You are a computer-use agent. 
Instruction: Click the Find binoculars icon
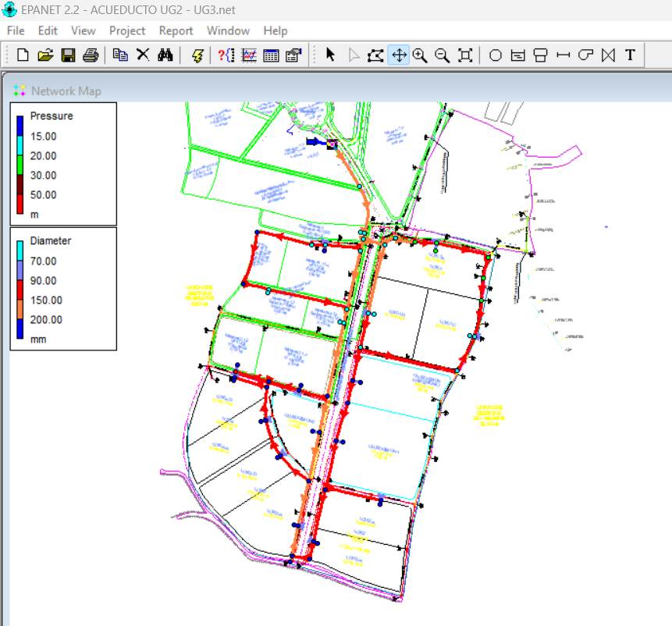tap(165, 55)
